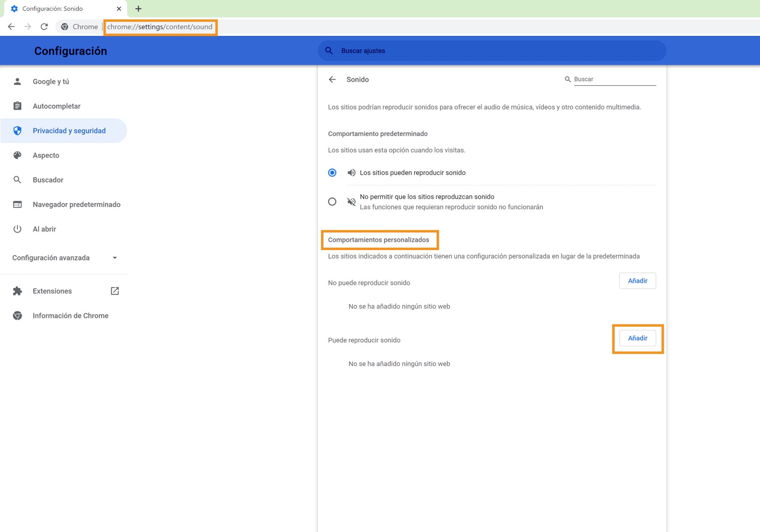Click the muted speaker icon option
The height and width of the screenshot is (532, 760).
coord(351,202)
